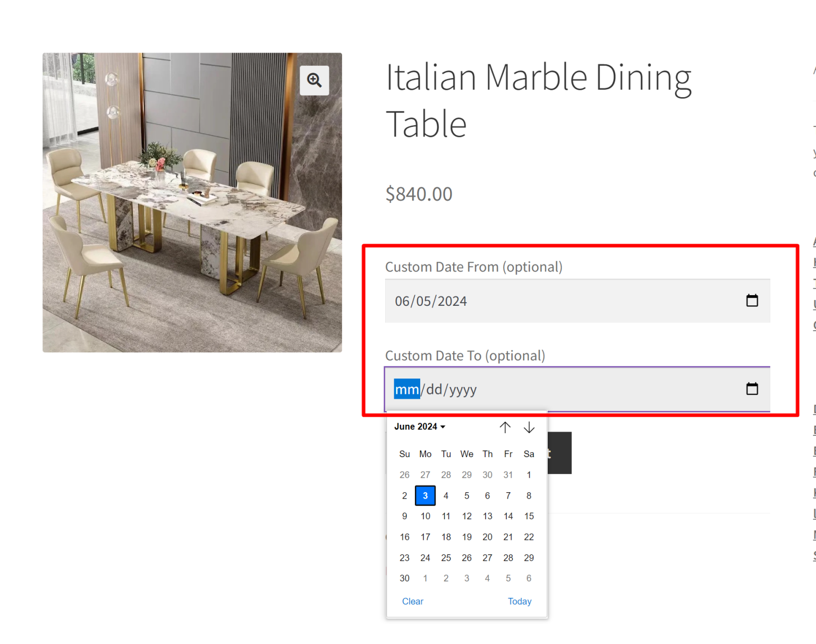Select June 10 in the calendar
The height and width of the screenshot is (644, 816).
425,516
